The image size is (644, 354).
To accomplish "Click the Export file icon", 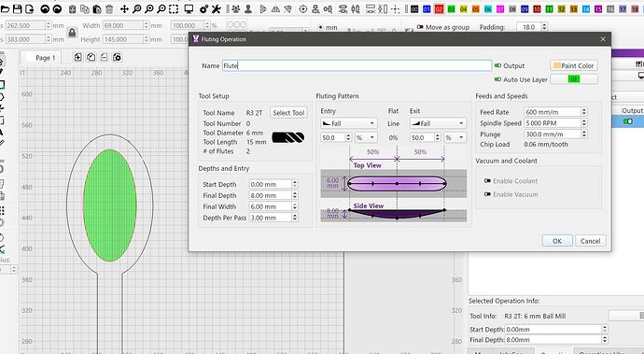I will coord(30,8).
